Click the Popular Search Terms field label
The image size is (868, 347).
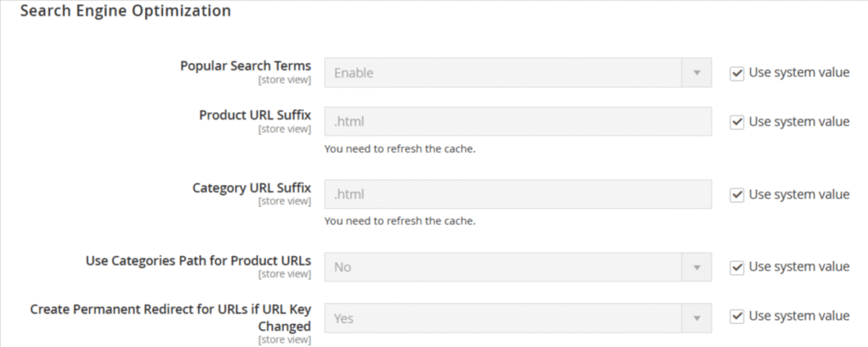point(246,66)
